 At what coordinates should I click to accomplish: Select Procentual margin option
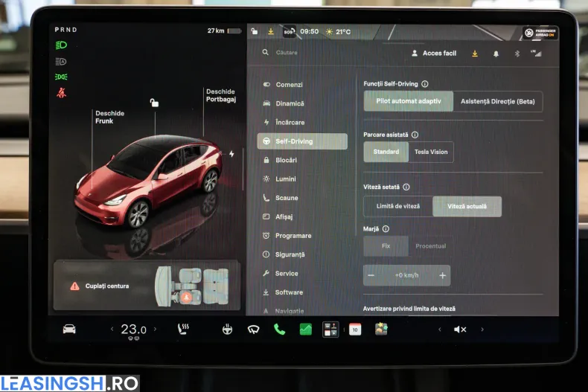point(430,246)
